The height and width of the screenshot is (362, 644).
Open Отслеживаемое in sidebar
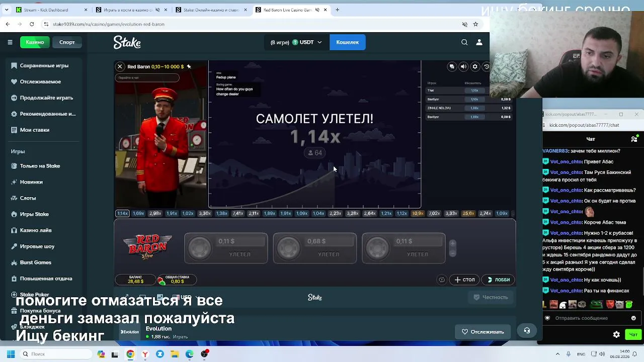[43, 81]
